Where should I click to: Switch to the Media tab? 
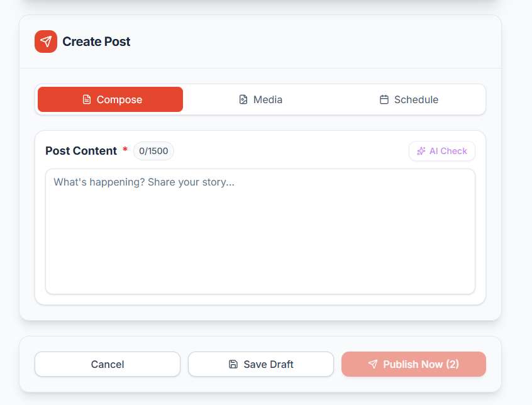260,99
